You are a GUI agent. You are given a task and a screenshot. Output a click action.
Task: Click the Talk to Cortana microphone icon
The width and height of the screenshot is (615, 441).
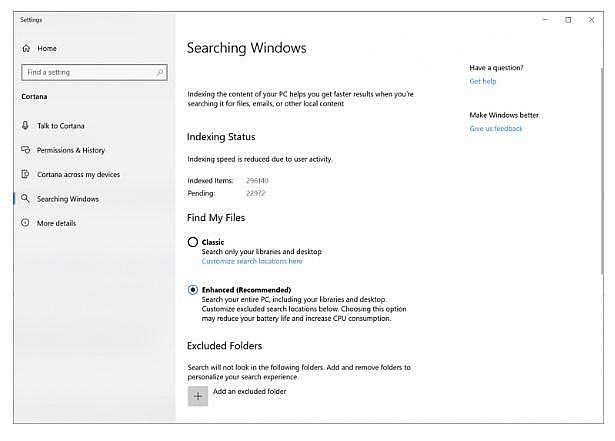(25, 125)
